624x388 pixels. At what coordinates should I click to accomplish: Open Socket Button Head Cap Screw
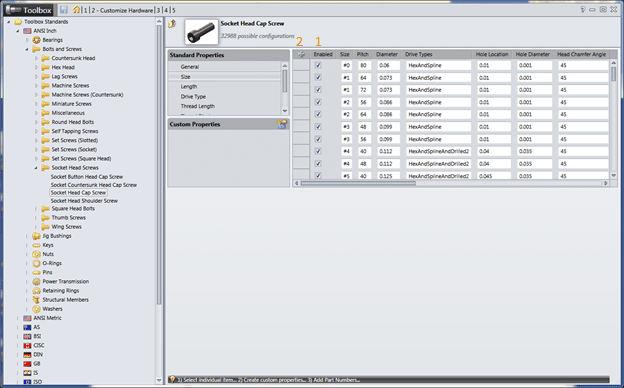(87, 177)
